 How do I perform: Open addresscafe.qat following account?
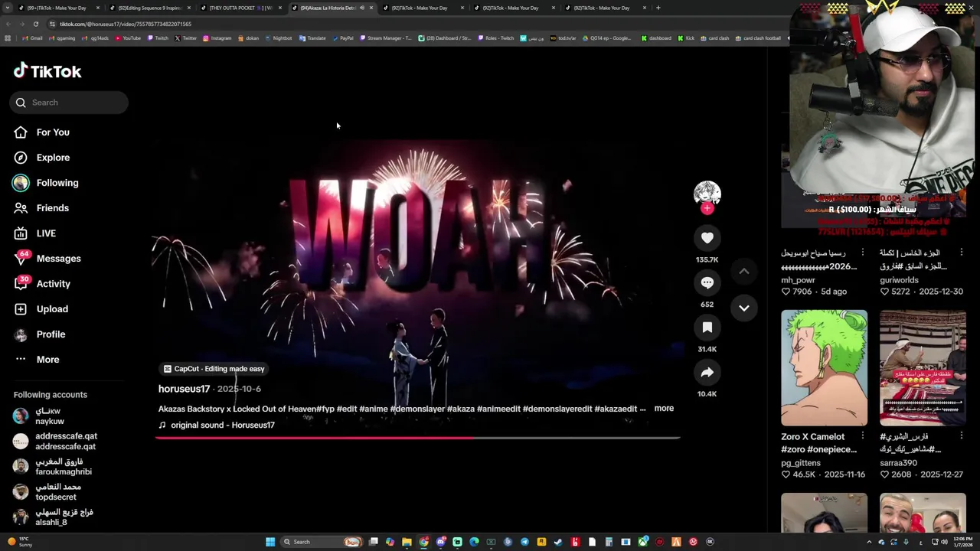click(55, 442)
